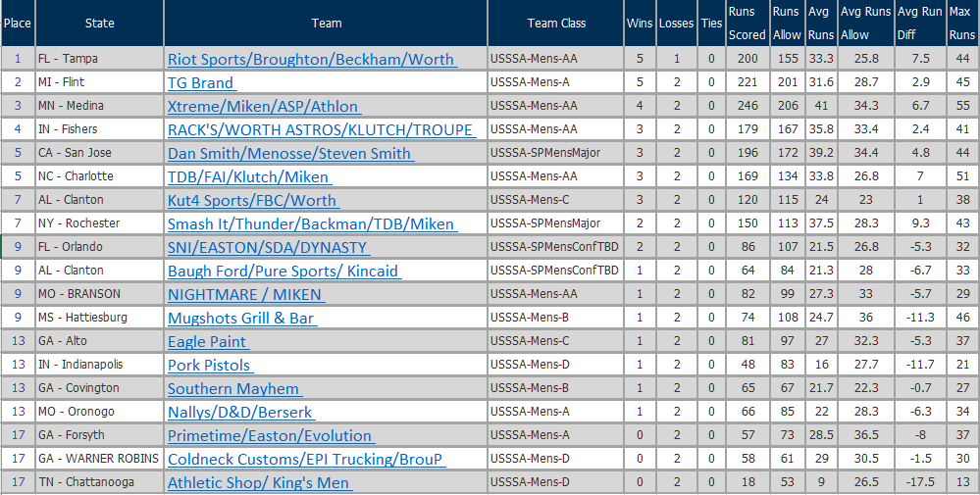Screen dimensions: 980x495
Task: Click the Losses column header
Action: pos(676,24)
